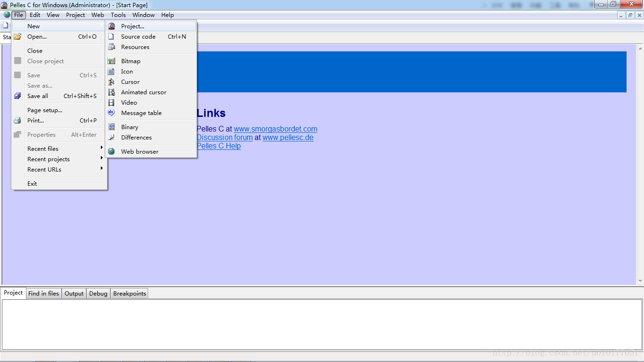
Task: Open the Web menu
Action: (x=98, y=15)
